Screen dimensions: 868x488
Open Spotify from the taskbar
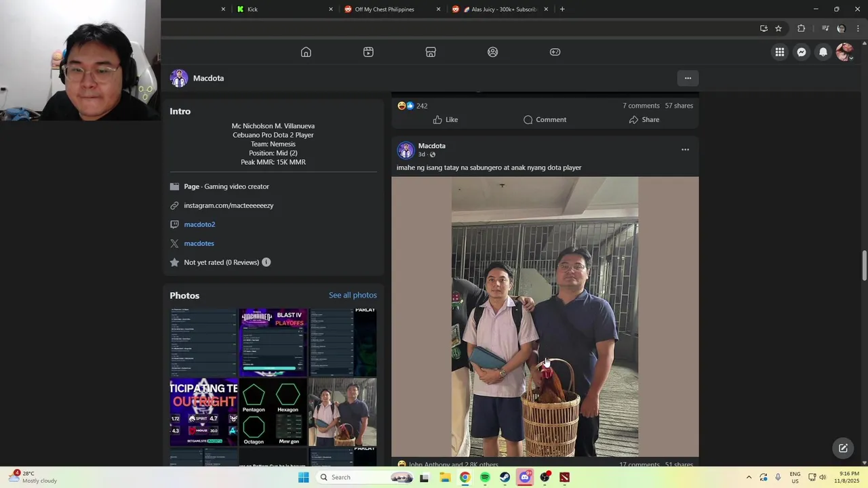[485, 477]
